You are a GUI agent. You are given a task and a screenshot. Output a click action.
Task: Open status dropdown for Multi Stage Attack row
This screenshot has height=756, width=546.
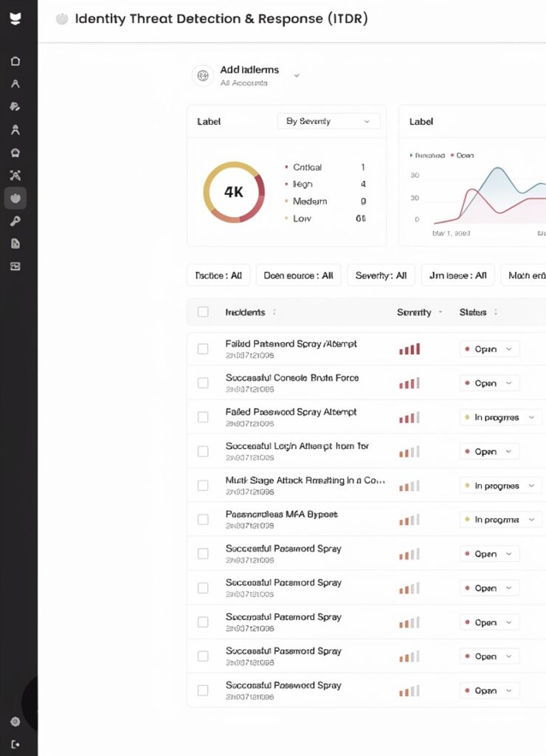click(x=500, y=486)
